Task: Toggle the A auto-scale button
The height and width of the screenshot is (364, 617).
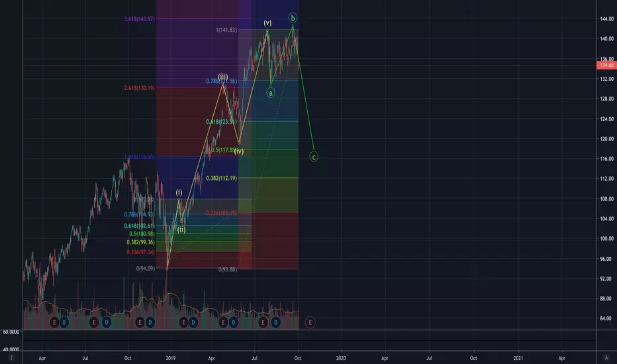Action: (x=606, y=357)
